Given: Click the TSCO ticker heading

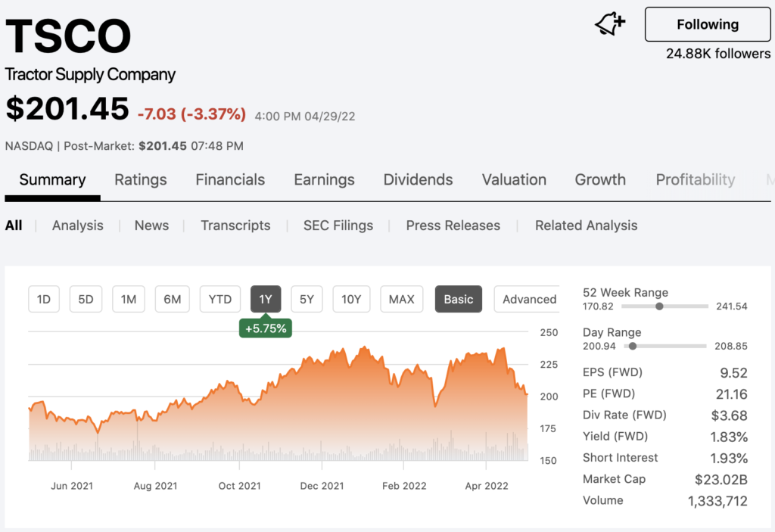Looking at the screenshot, I should (x=68, y=36).
